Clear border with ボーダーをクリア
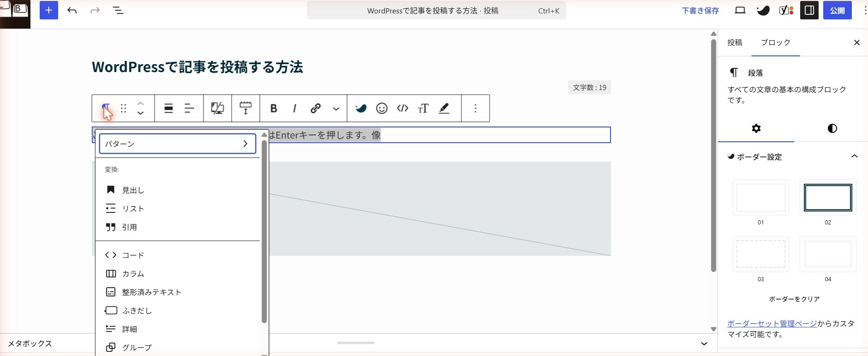The image size is (868, 356). tap(794, 299)
